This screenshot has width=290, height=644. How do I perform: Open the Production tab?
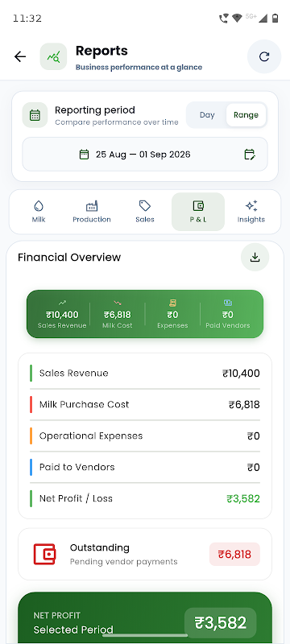tap(92, 212)
